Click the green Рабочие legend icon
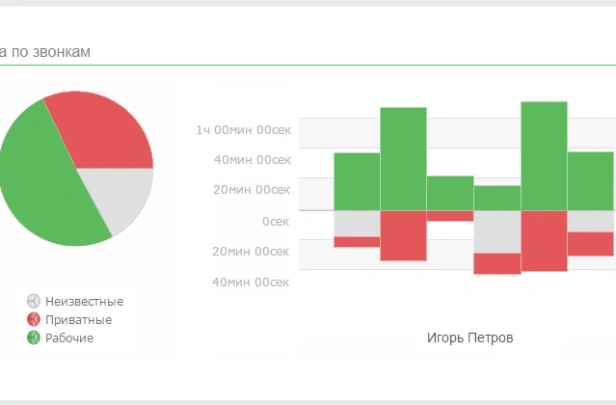Image resolution: width=616 pixels, height=405 pixels. (33, 338)
